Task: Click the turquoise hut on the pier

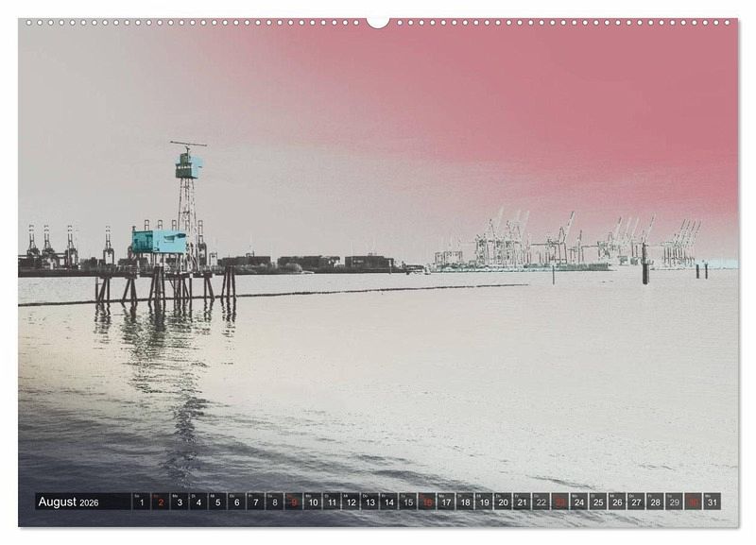Action: click(x=159, y=242)
